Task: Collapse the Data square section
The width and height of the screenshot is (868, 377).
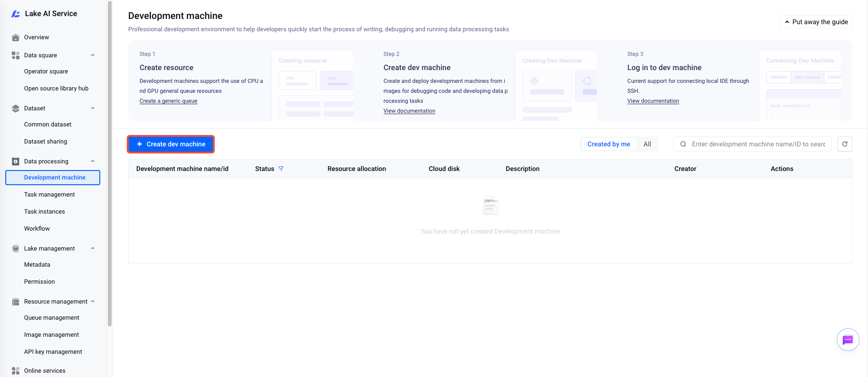Action: pos(93,55)
